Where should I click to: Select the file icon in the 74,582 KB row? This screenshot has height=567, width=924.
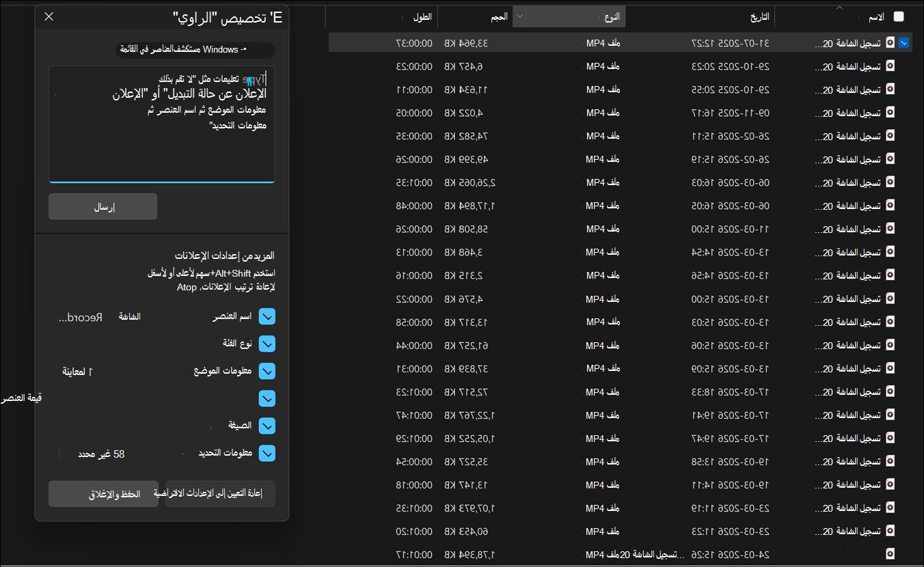click(x=890, y=135)
